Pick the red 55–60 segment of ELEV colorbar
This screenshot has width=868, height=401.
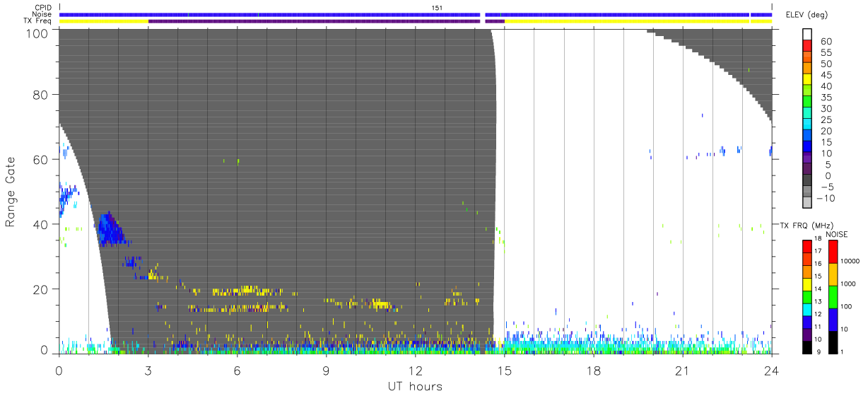pos(807,46)
